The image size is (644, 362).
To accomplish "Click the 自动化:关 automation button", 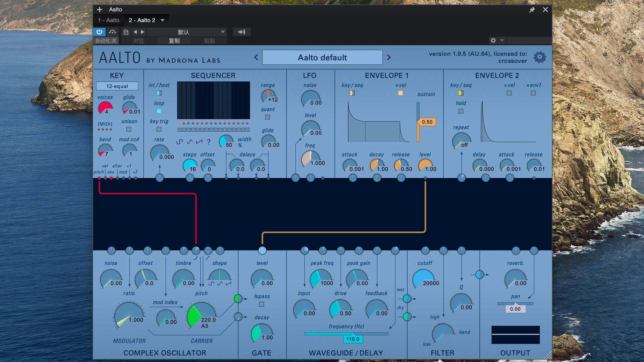I will click(x=106, y=41).
